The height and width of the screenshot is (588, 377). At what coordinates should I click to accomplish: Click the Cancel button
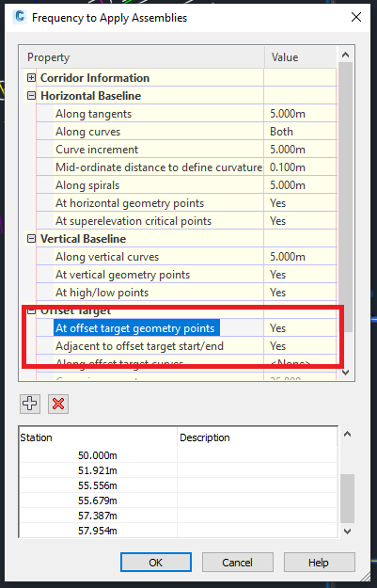point(237,562)
